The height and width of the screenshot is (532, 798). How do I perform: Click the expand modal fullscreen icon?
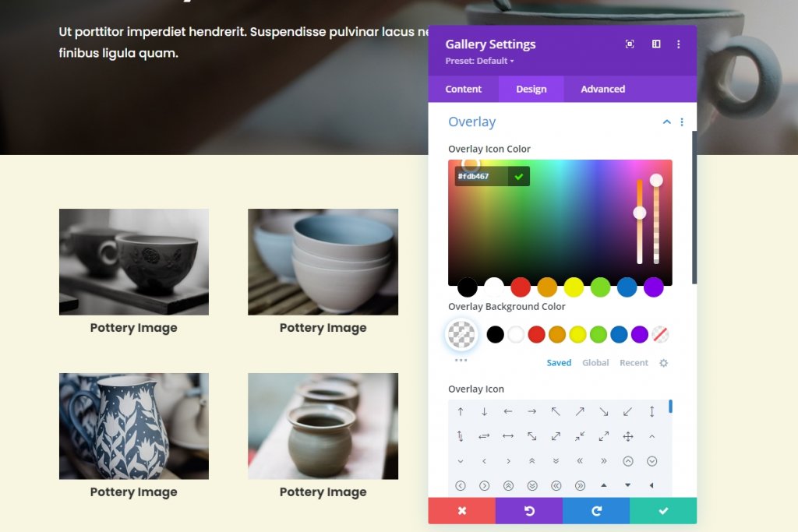(630, 44)
